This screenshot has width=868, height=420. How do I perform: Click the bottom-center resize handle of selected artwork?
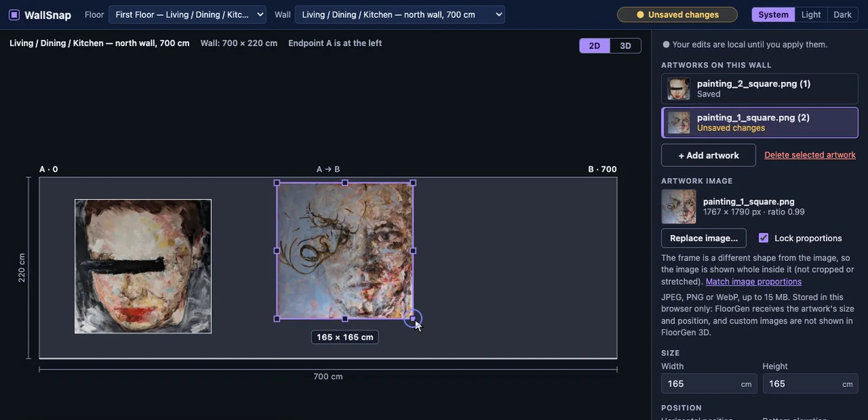click(x=345, y=319)
